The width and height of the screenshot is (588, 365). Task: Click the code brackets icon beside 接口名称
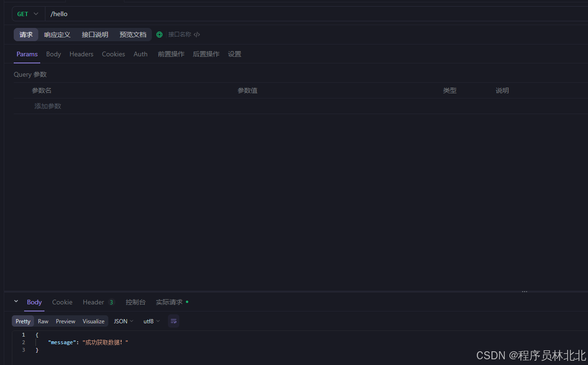[197, 35]
